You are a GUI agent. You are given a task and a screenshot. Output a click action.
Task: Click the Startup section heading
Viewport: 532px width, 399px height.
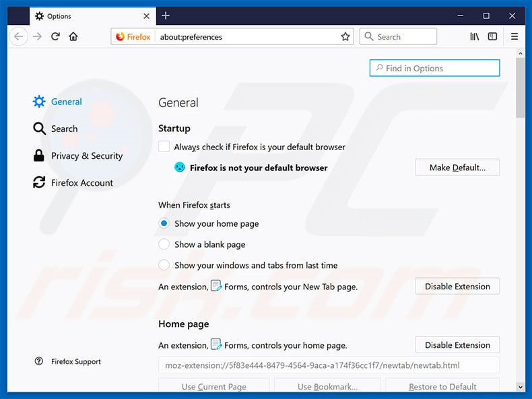point(174,128)
